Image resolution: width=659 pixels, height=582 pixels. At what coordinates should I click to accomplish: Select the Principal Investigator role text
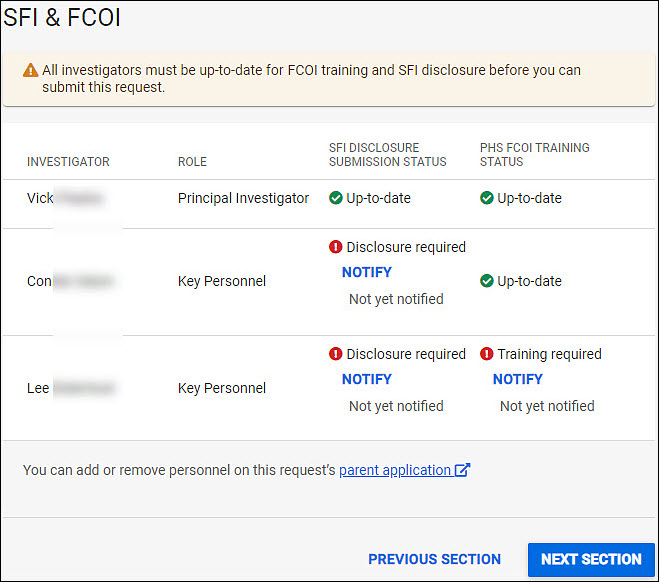[243, 198]
